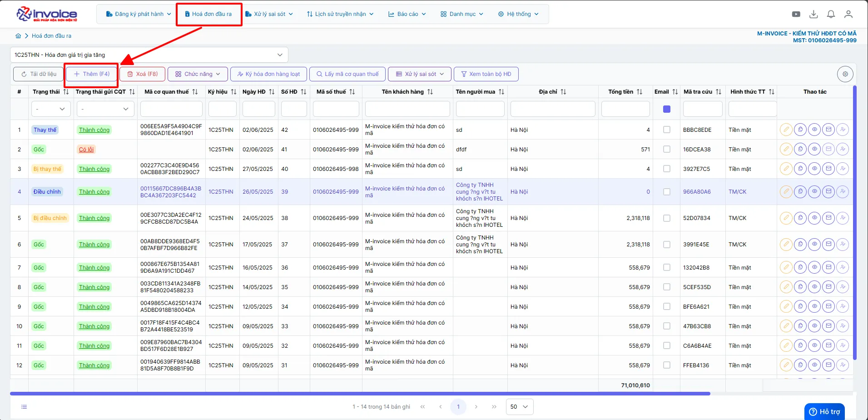The height and width of the screenshot is (420, 868).
Task: Click the eye view icon in row 3
Action: (814, 169)
